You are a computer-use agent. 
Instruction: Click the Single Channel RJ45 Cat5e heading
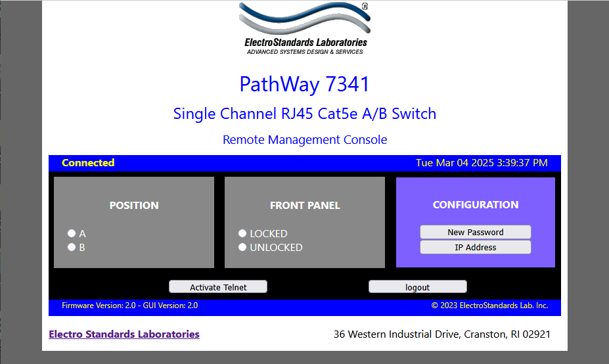[x=305, y=114]
